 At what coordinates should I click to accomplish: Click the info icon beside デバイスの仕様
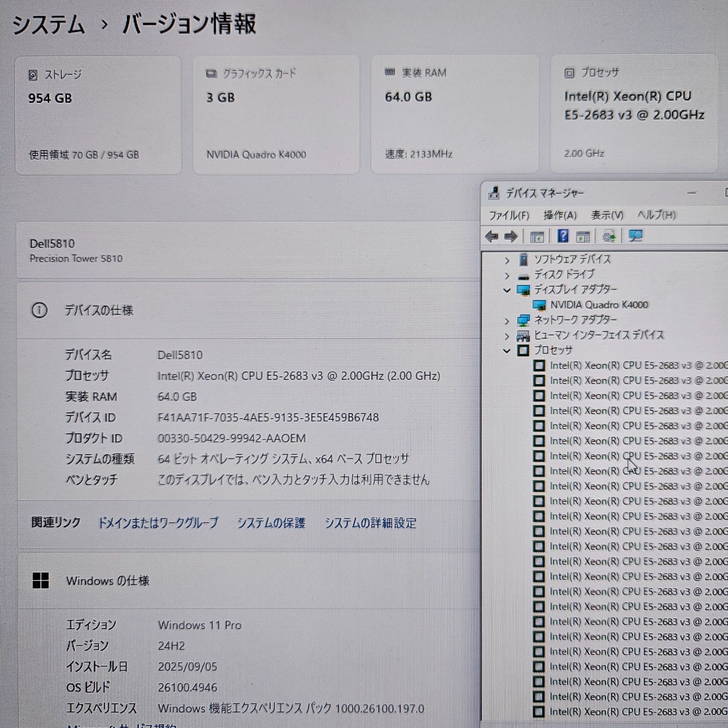(39, 310)
